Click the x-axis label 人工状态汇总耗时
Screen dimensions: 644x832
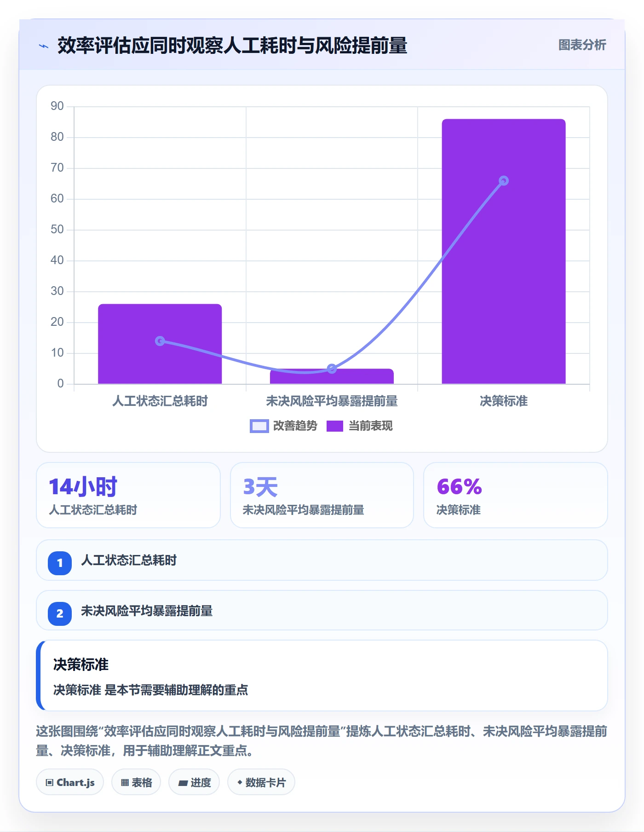tap(160, 401)
